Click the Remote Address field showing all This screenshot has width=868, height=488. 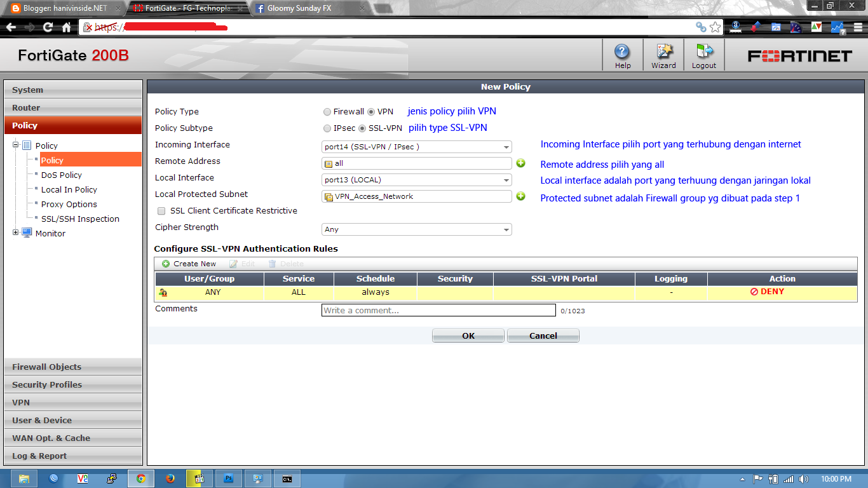(416, 163)
